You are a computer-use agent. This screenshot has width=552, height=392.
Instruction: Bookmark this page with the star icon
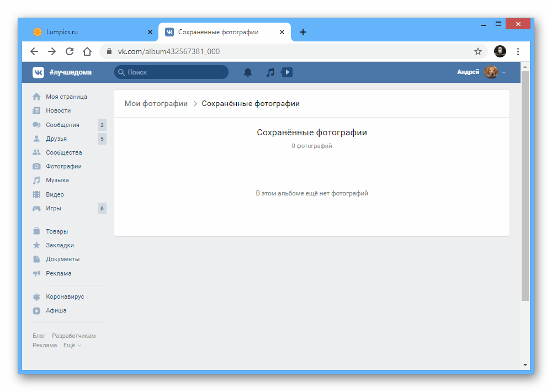[x=478, y=51]
